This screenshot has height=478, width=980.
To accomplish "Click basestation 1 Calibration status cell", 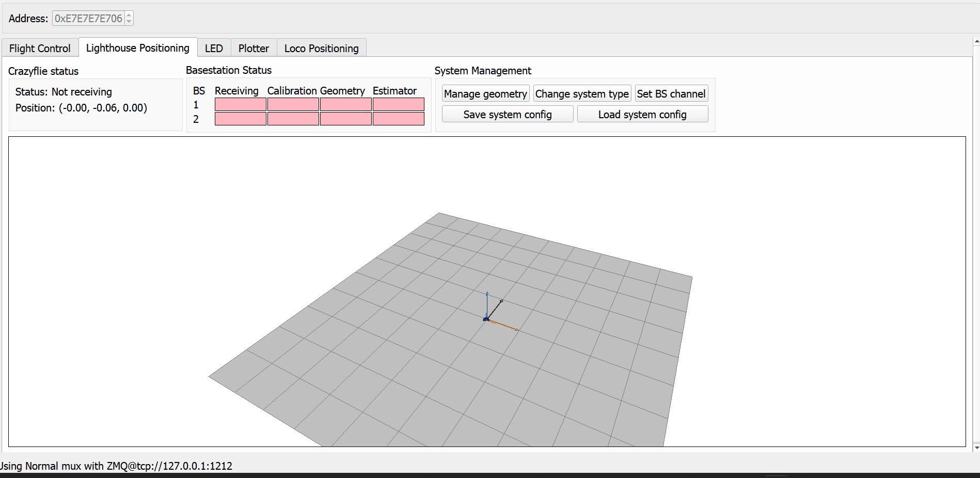I will (293, 105).
